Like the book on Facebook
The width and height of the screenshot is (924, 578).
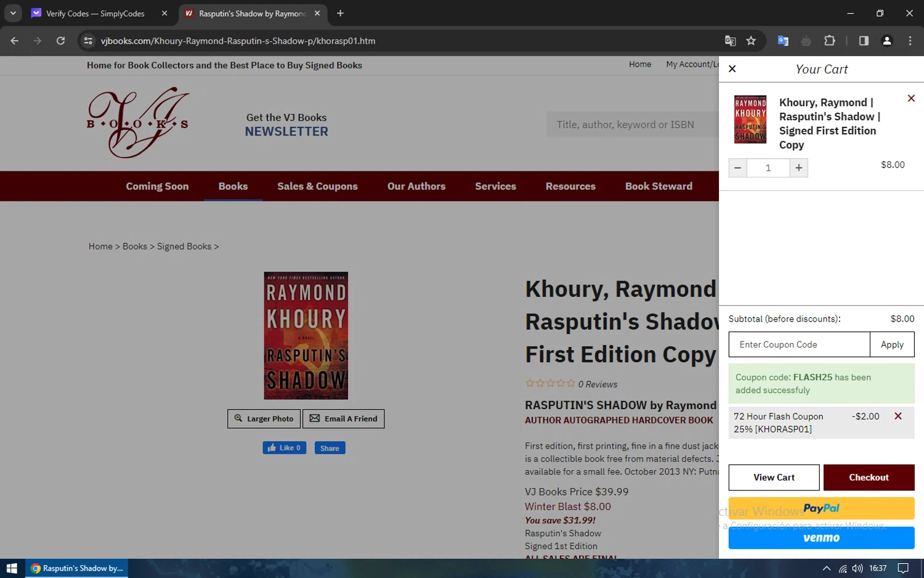click(284, 448)
